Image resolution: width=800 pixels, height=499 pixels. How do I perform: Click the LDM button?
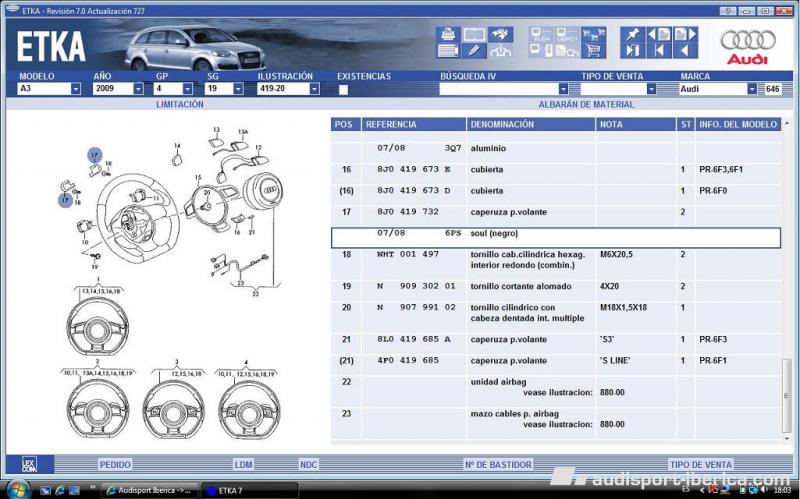click(x=243, y=464)
